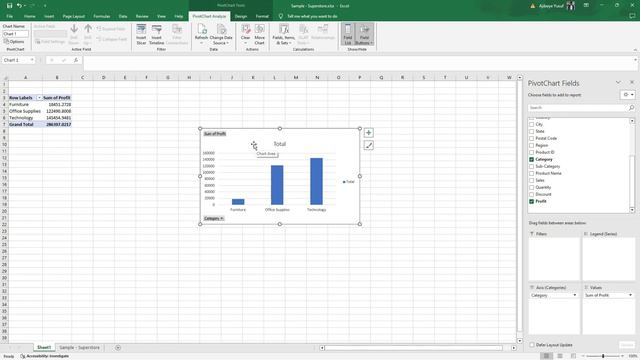Viewport: 640px width, 360px height.
Task: Click the Accessibility: Investigate status
Action: pos(44,356)
